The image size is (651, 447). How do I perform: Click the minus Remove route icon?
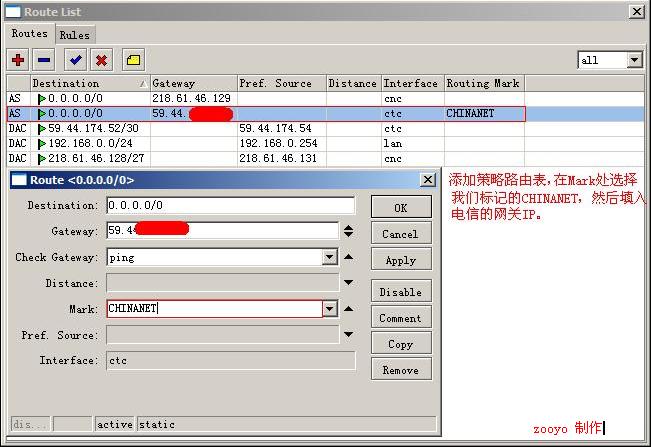point(43,60)
